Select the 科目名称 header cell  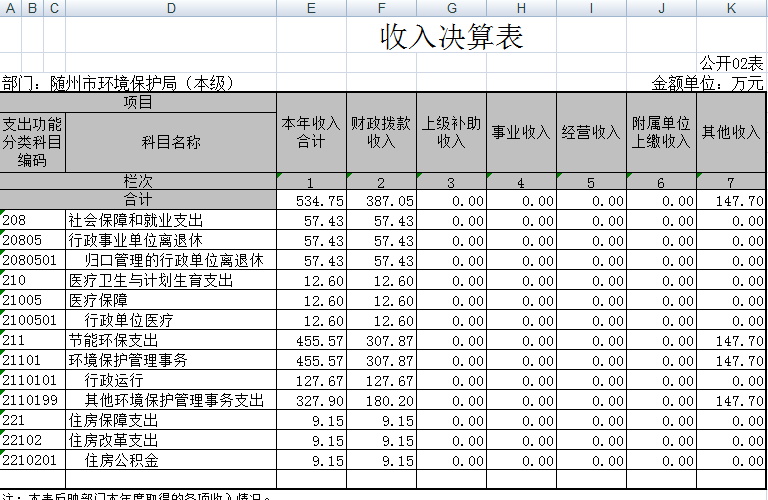pos(170,142)
